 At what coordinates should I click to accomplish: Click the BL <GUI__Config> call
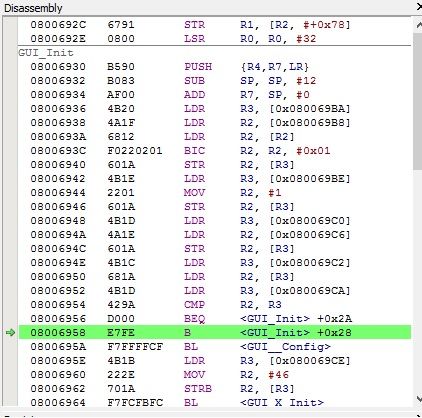214,347
